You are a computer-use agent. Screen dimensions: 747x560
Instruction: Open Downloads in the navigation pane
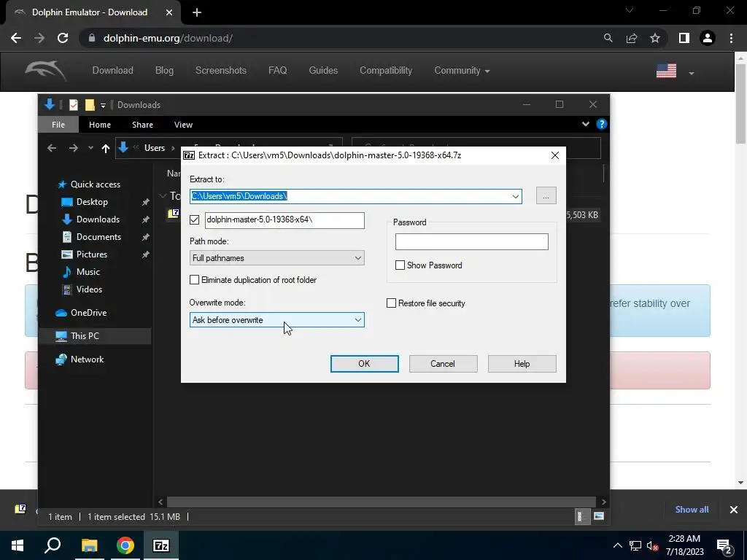point(98,219)
